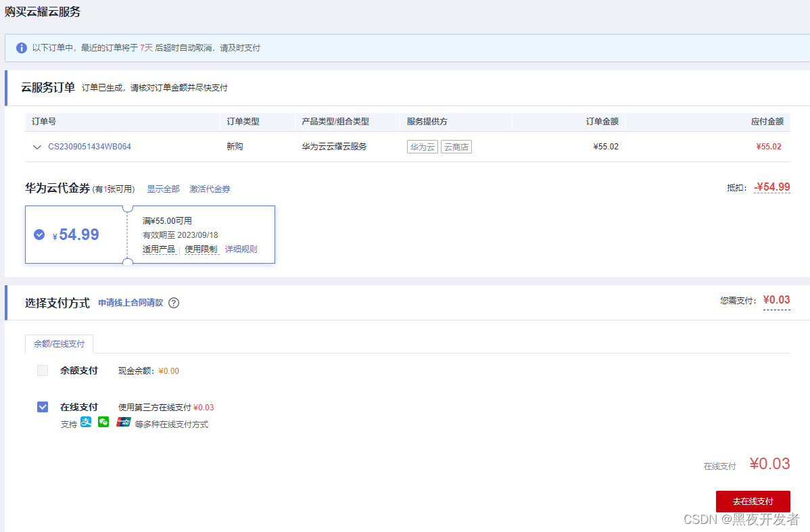Click the 有效期至 2023/09/18 text
Screen dimensions: 810x532
pos(181,235)
